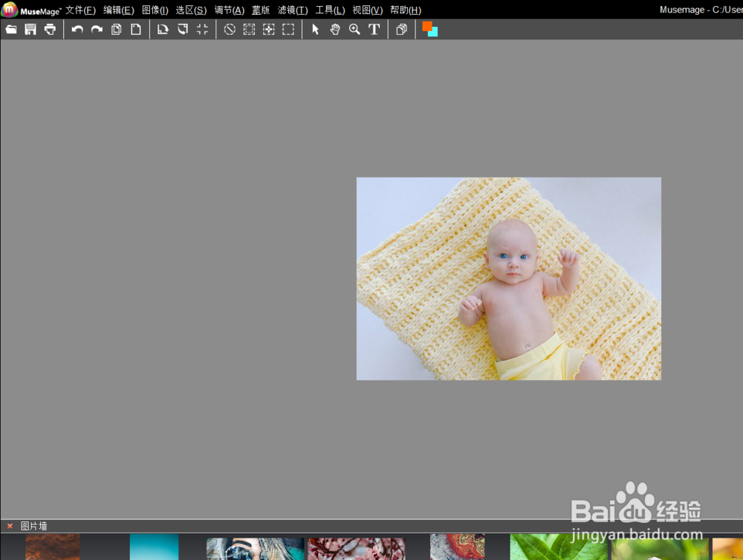
Task: Click the open file folder icon
Action: pyautogui.click(x=11, y=30)
